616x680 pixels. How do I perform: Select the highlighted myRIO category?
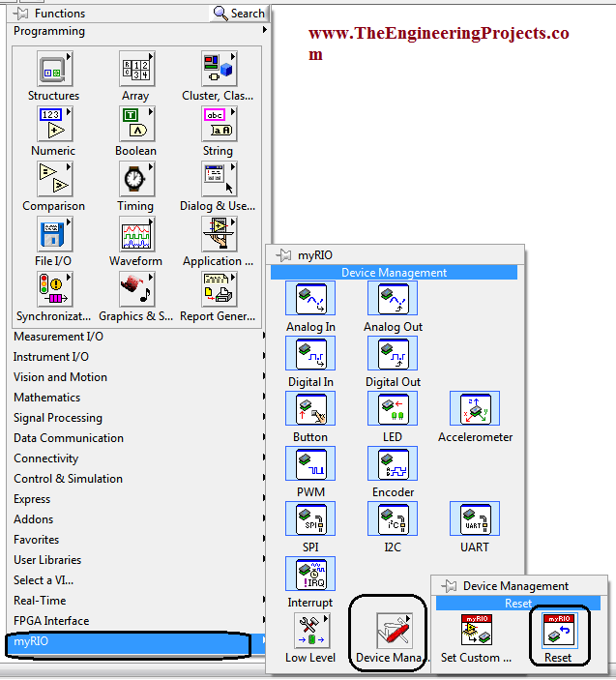[x=137, y=641]
